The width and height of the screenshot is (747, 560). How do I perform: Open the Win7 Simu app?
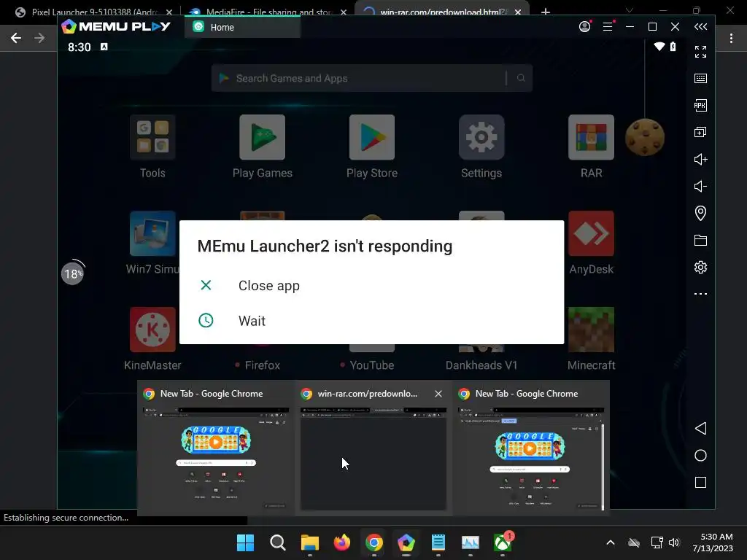click(152, 233)
